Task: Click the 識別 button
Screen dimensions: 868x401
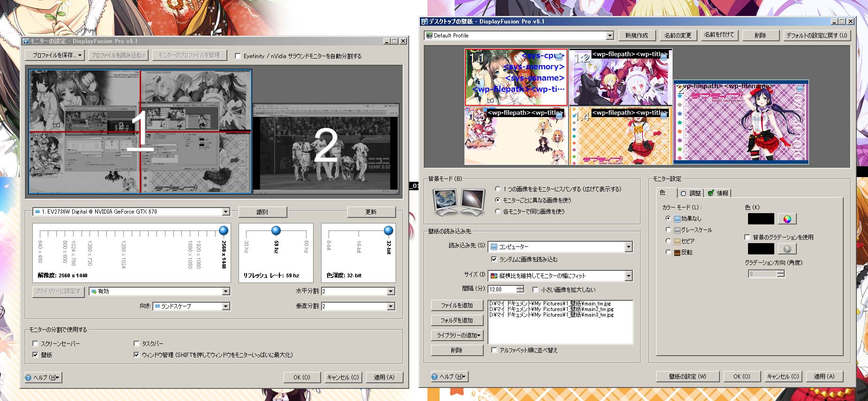Action: coord(262,212)
